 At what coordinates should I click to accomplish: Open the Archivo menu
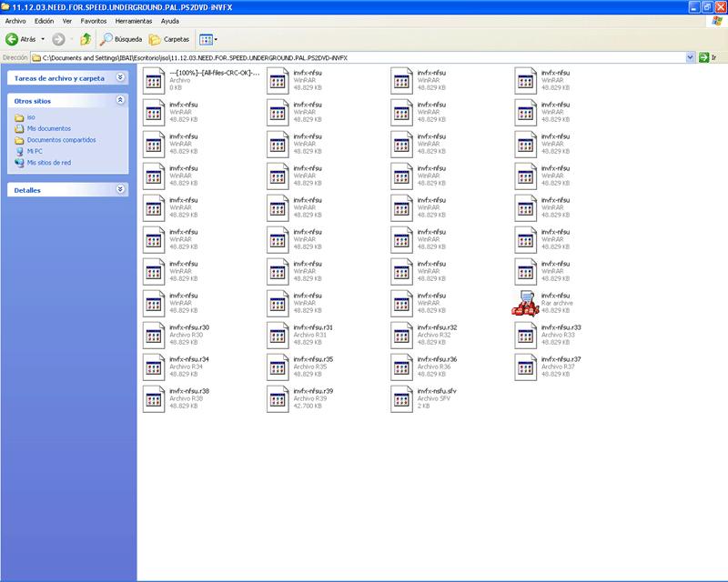tap(15, 21)
